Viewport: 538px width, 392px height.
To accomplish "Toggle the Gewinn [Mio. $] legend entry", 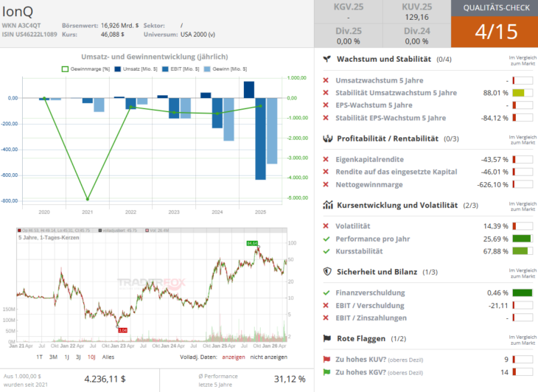I will [x=225, y=69].
